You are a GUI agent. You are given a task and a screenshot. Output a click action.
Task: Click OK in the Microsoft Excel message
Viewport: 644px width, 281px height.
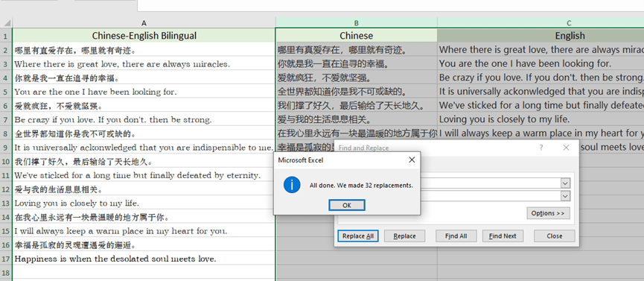(x=347, y=205)
